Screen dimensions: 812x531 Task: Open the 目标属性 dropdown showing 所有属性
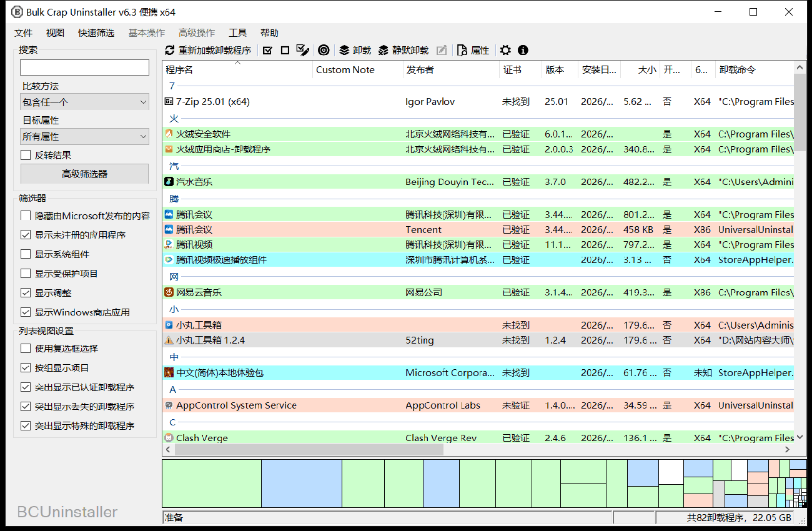pos(85,136)
